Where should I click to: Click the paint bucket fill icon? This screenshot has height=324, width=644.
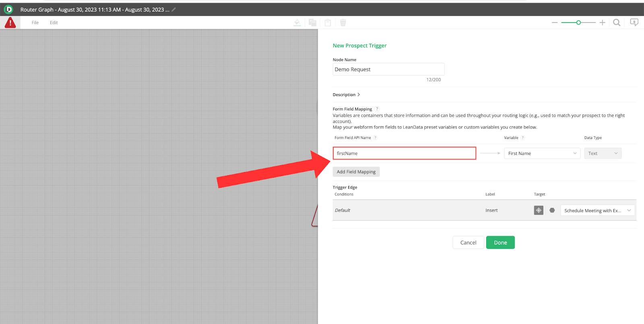297,23
